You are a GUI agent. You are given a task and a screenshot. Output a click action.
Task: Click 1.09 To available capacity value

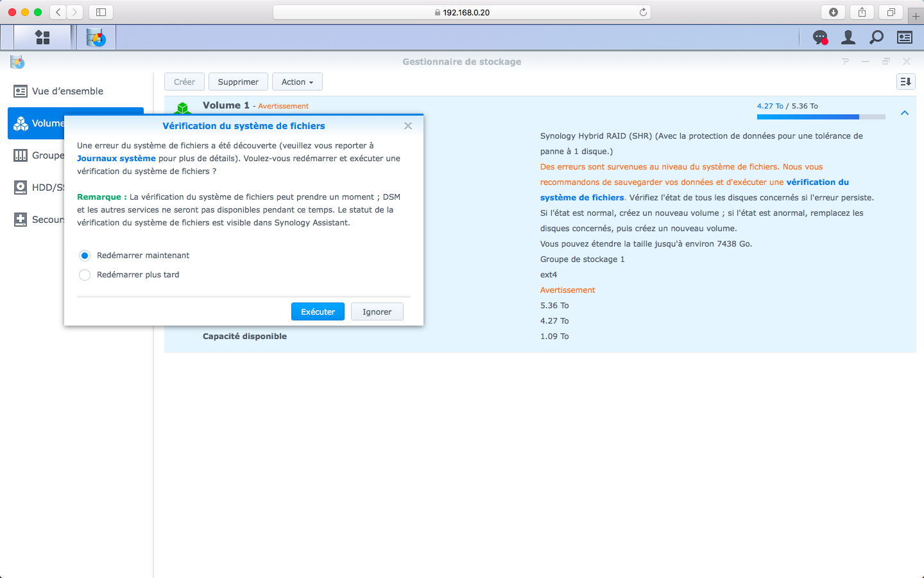(554, 337)
